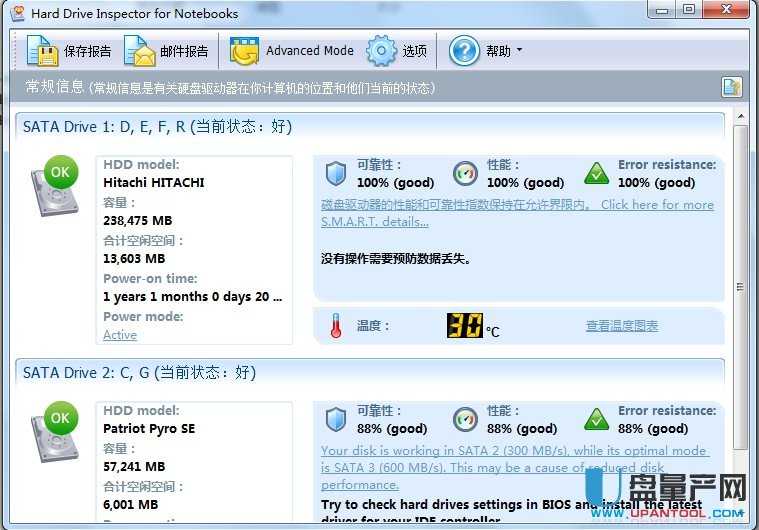Viewport: 759px width, 530px height.
Task: Click Drive 1 Error resistance triangle icon
Action: [x=596, y=174]
